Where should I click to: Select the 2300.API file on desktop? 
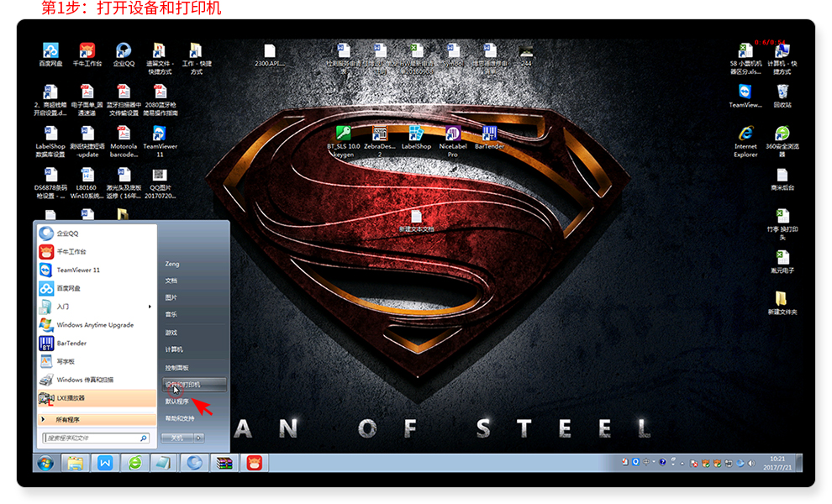270,55
